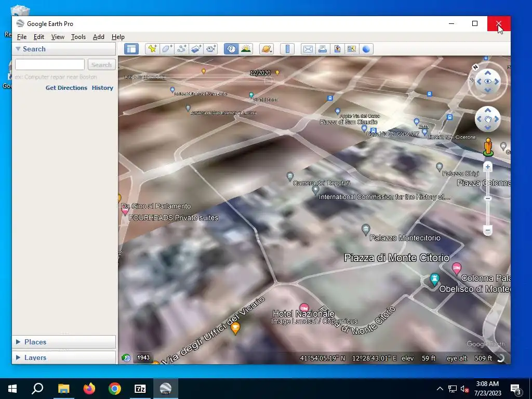Select the Palazzo Montecitorio map pin

pyautogui.click(x=365, y=229)
